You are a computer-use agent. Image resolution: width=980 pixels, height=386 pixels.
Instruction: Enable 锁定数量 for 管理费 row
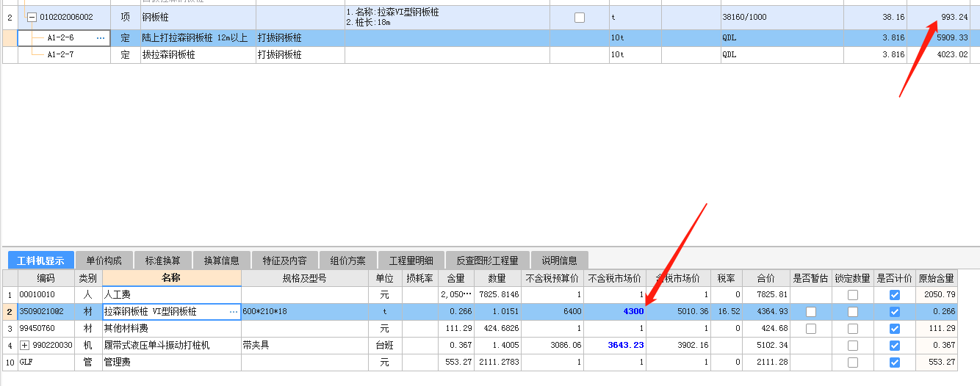pos(853,363)
